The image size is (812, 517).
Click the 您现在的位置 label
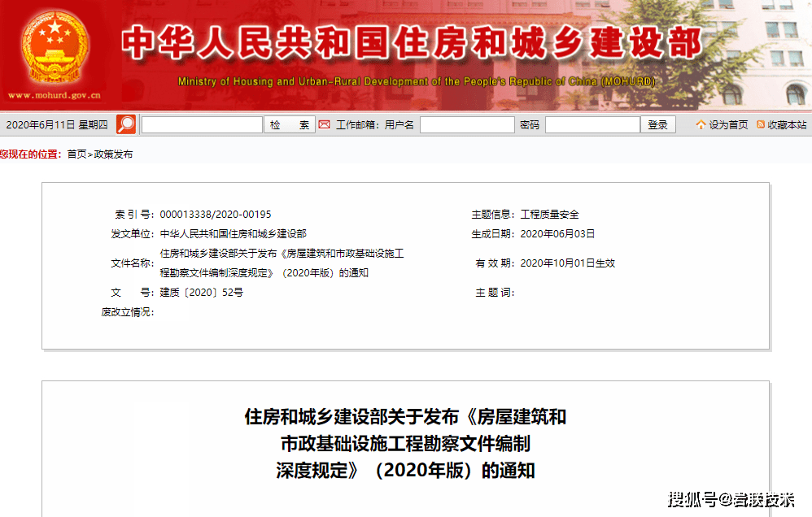pyautogui.click(x=31, y=154)
